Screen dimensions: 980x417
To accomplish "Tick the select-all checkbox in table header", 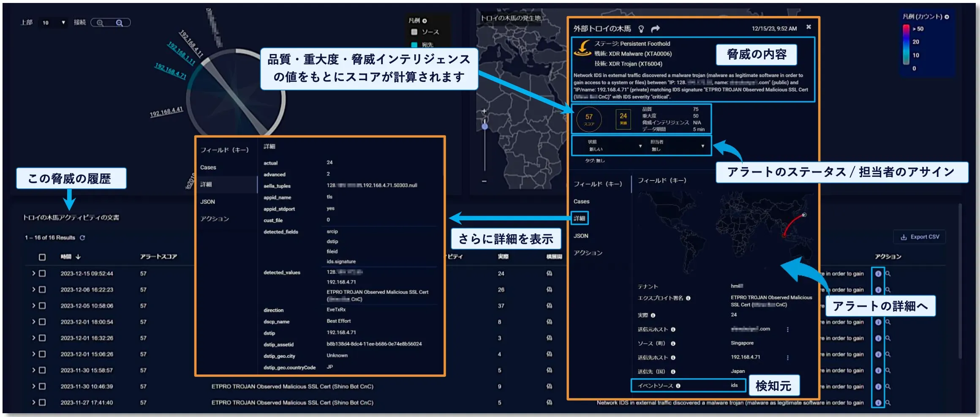I will pos(42,257).
